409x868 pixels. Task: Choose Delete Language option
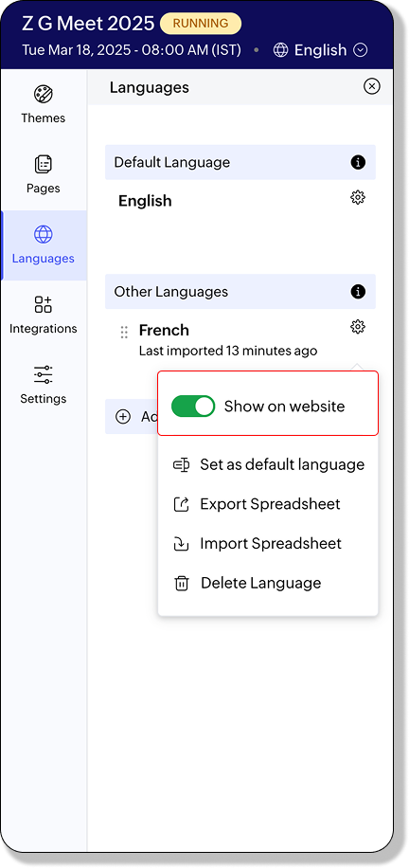pyautogui.click(x=247, y=583)
